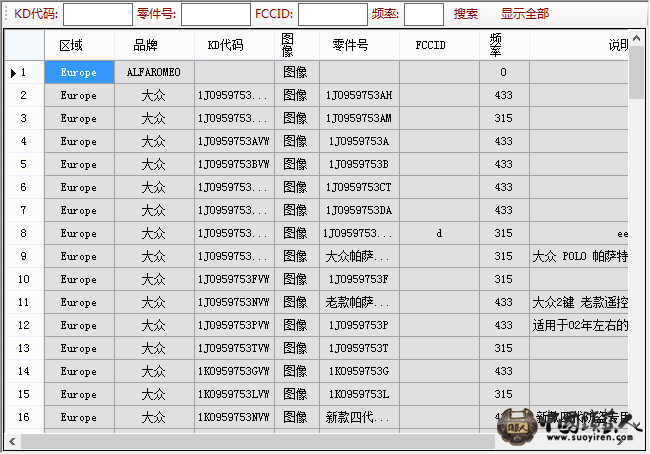The width and height of the screenshot is (650, 454).
Task: Click the KD代码 search input field
Action: pyautogui.click(x=98, y=15)
